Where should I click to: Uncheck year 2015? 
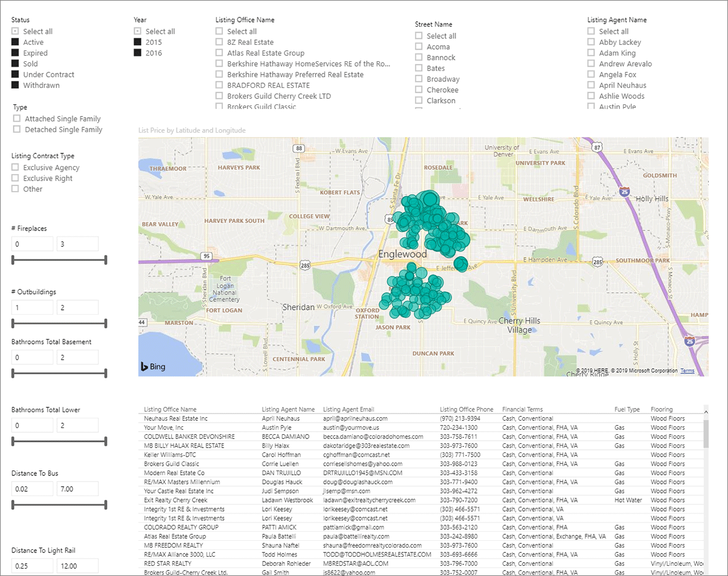pyautogui.click(x=138, y=42)
